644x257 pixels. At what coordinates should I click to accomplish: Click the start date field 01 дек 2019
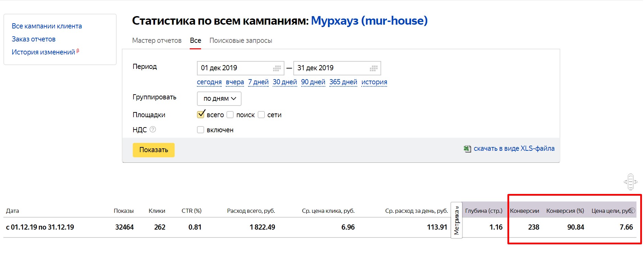coord(241,68)
